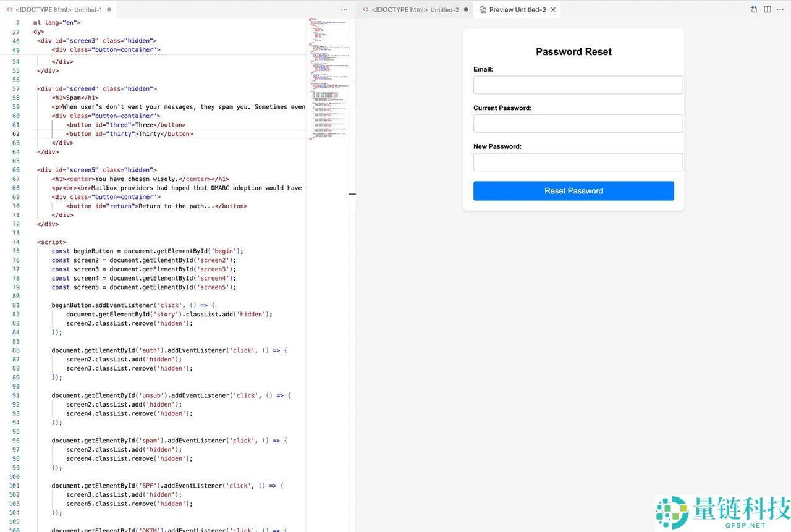Jump to a section using the code minimap
791x532 pixels.
coord(327,74)
